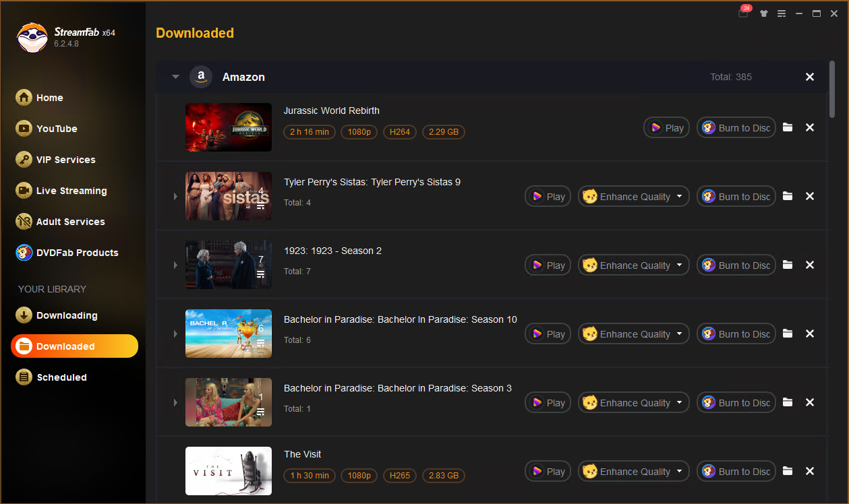The height and width of the screenshot is (504, 849).
Task: Click The Visit poster thumbnail
Action: [229, 471]
